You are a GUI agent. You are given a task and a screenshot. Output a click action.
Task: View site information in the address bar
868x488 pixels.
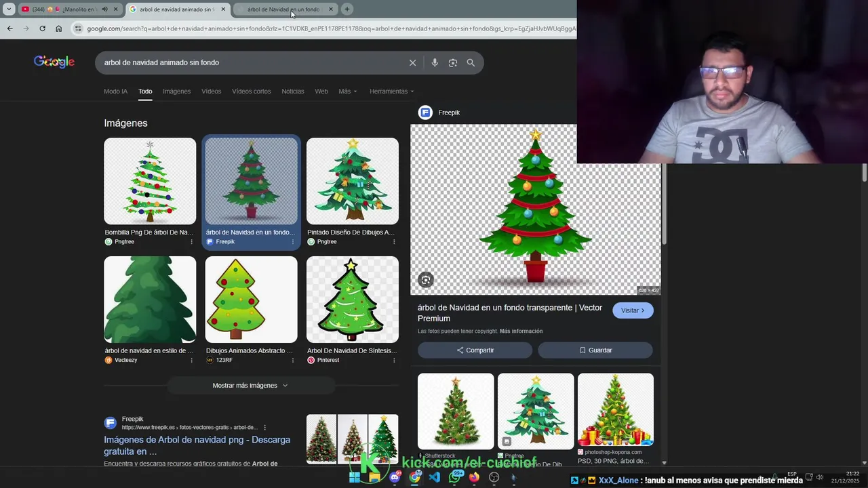click(x=78, y=28)
